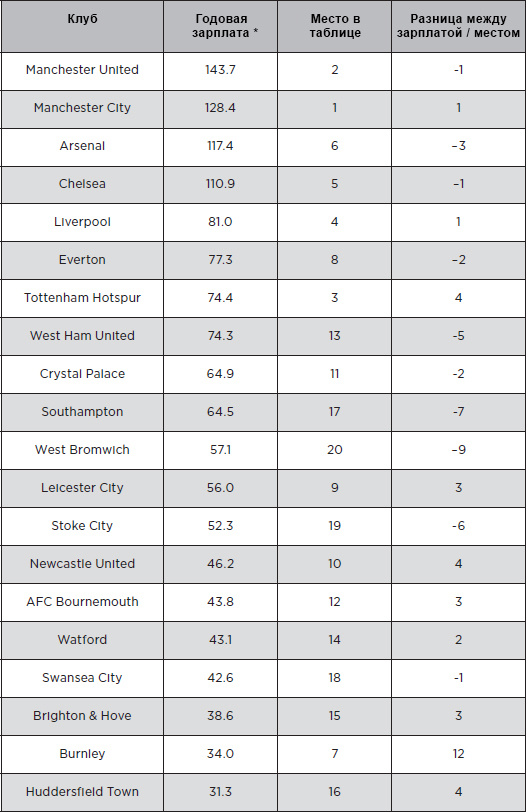Click the Manchester United club cell
This screenshot has height=812, width=526.
click(x=82, y=70)
